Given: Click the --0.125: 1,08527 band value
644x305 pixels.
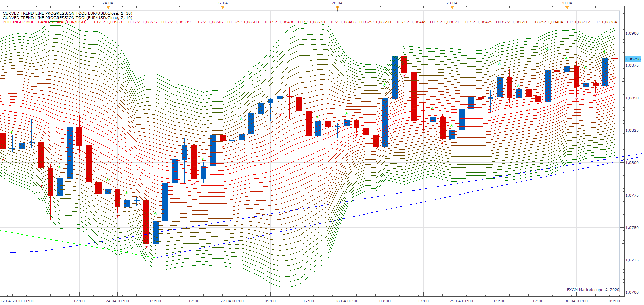Looking at the screenshot, I should point(141,22).
